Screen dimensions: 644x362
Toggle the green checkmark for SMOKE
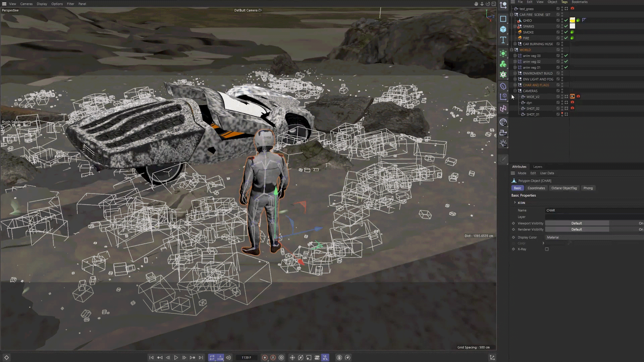(566, 32)
